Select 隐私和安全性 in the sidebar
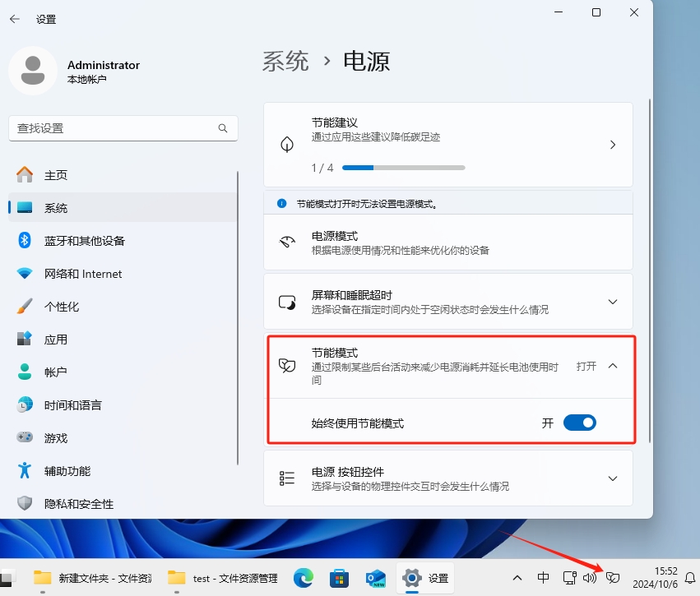 pos(123,503)
